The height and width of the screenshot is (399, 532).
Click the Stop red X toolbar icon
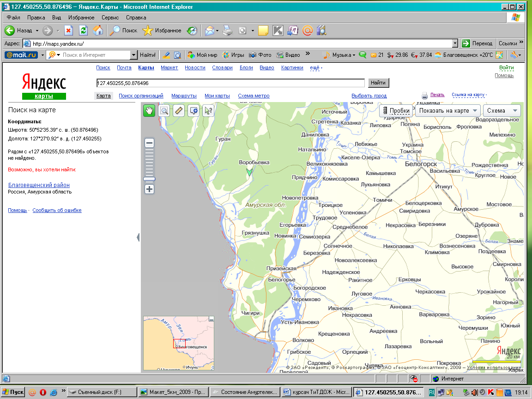coord(68,30)
